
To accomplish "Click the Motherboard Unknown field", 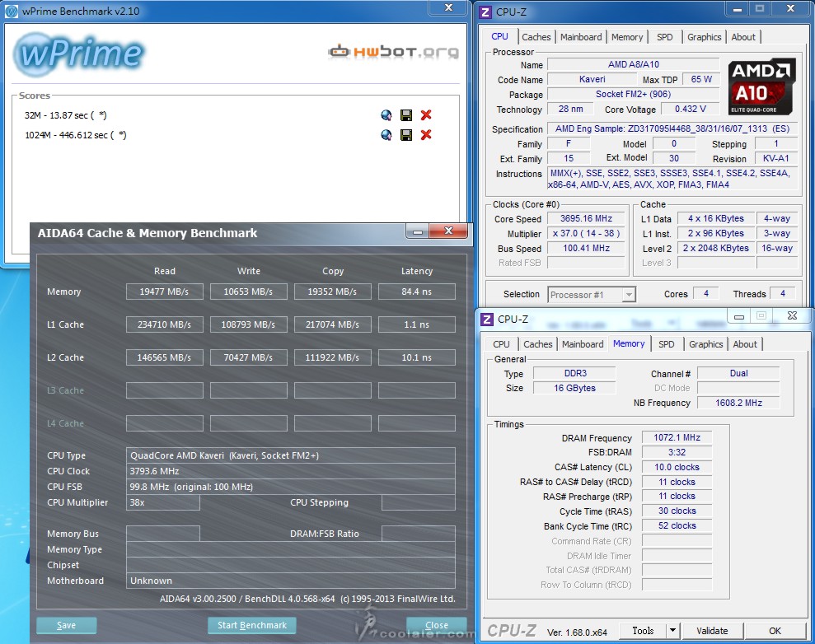I will pos(291,581).
